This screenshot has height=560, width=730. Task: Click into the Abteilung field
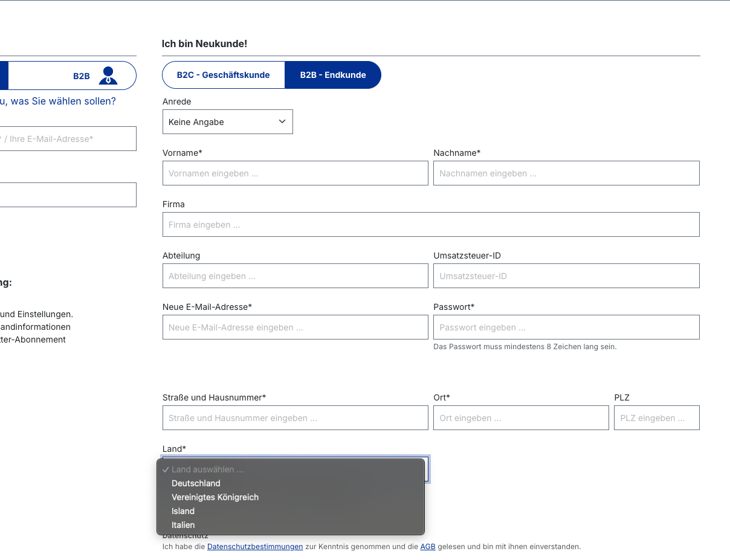296,276
